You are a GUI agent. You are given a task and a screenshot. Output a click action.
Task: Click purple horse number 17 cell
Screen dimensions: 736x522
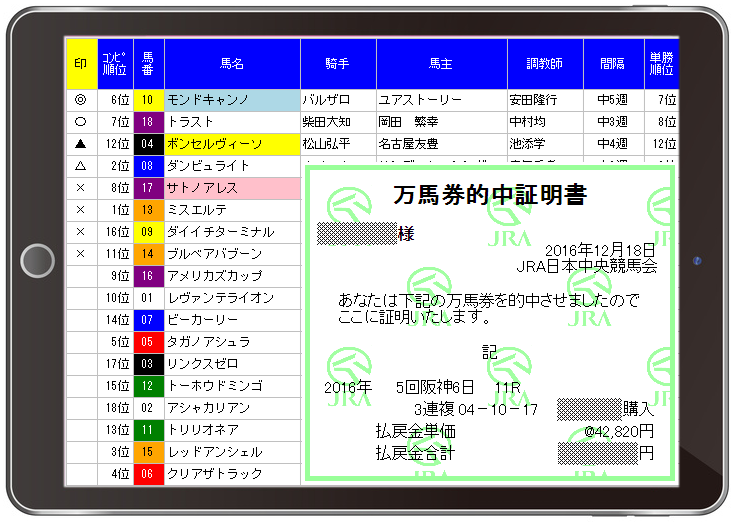149,188
